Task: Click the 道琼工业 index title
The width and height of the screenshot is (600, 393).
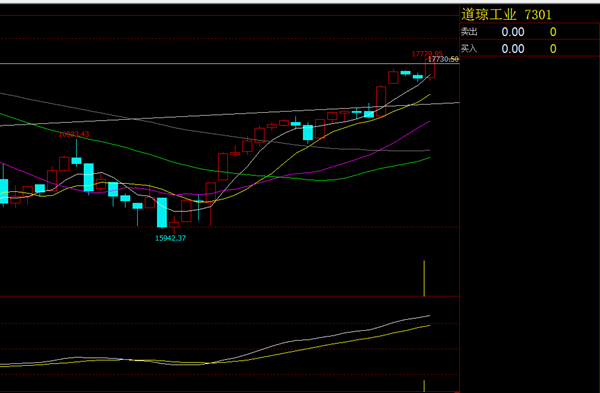Action: point(488,15)
